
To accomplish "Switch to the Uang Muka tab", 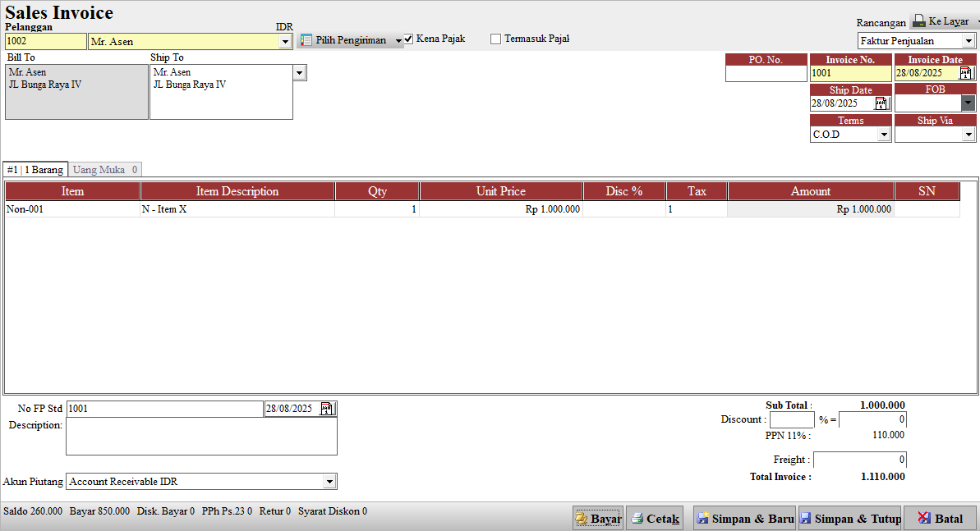I will [x=104, y=170].
